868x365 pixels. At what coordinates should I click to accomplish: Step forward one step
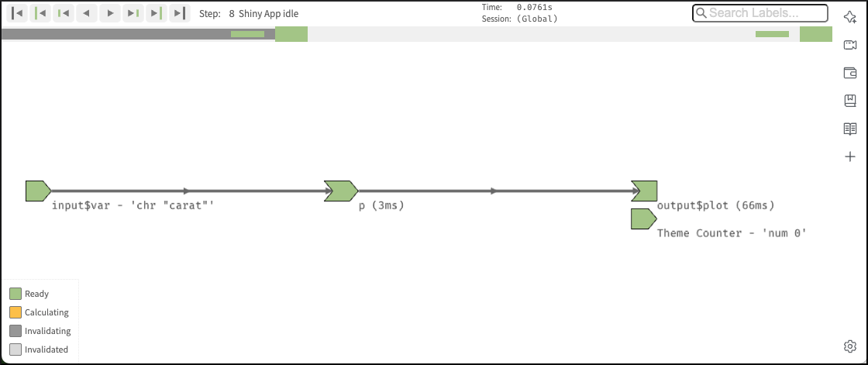[x=111, y=13]
